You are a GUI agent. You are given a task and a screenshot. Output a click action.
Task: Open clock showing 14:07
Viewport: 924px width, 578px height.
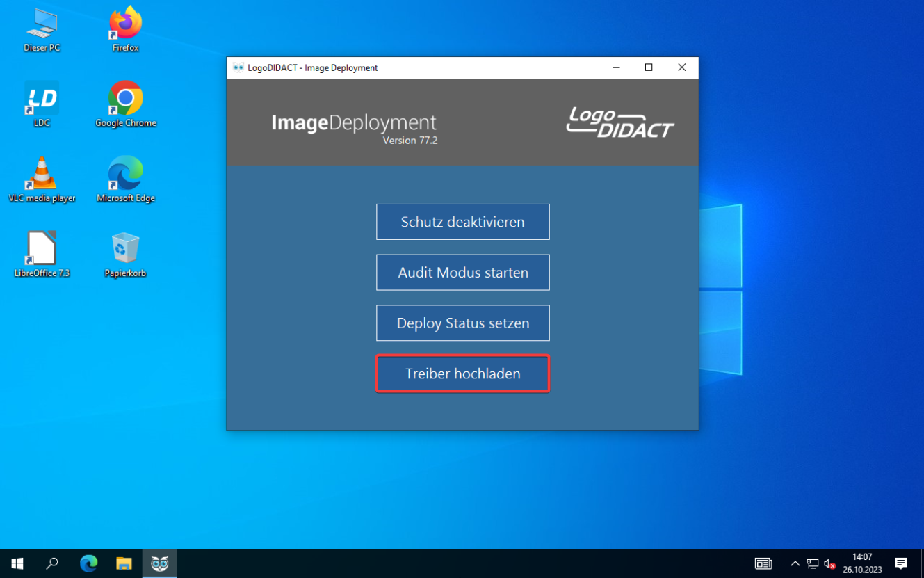tap(862, 563)
